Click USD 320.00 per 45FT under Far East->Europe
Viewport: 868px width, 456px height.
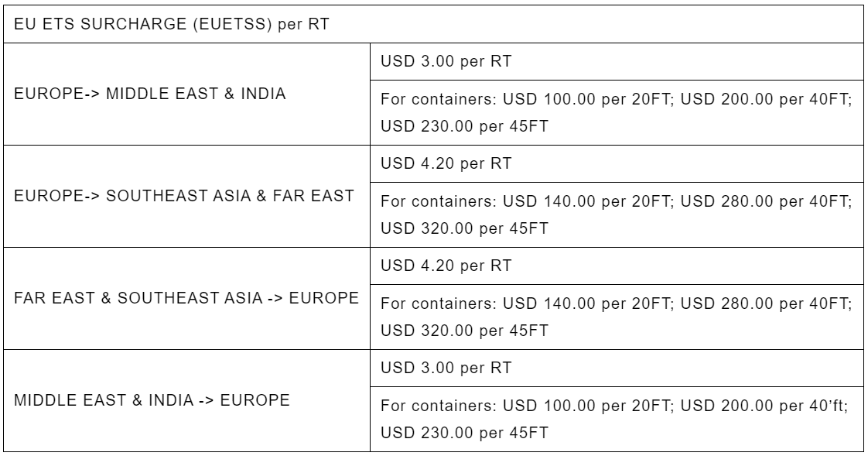(x=464, y=331)
